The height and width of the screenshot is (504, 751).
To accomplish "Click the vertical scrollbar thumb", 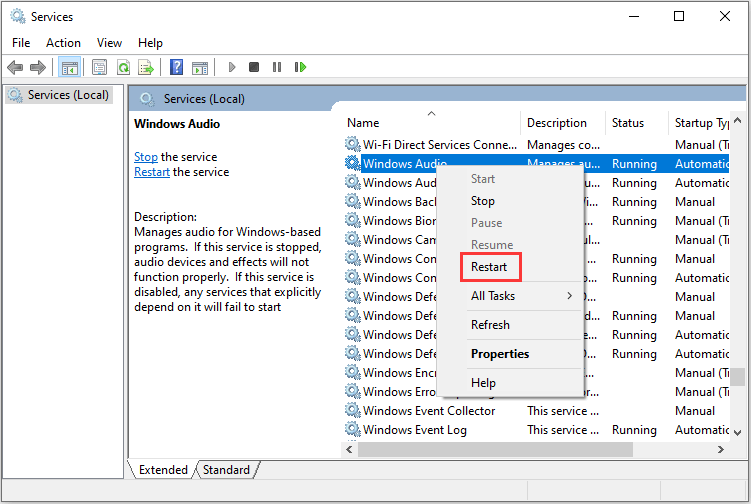I will (740, 376).
